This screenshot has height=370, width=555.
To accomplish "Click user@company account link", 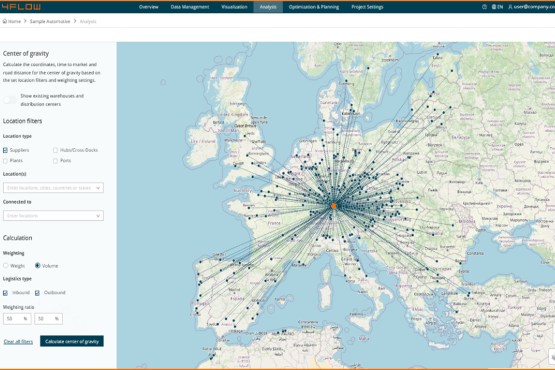I will click(534, 7).
